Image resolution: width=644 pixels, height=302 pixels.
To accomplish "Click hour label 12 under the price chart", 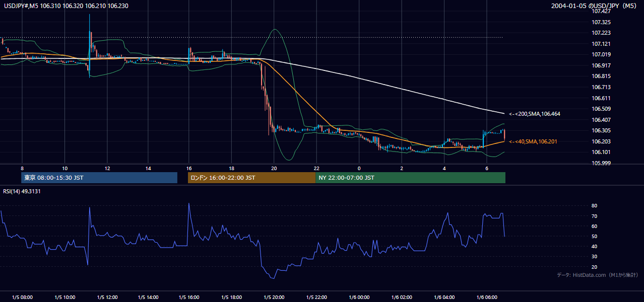I will 107,168.
